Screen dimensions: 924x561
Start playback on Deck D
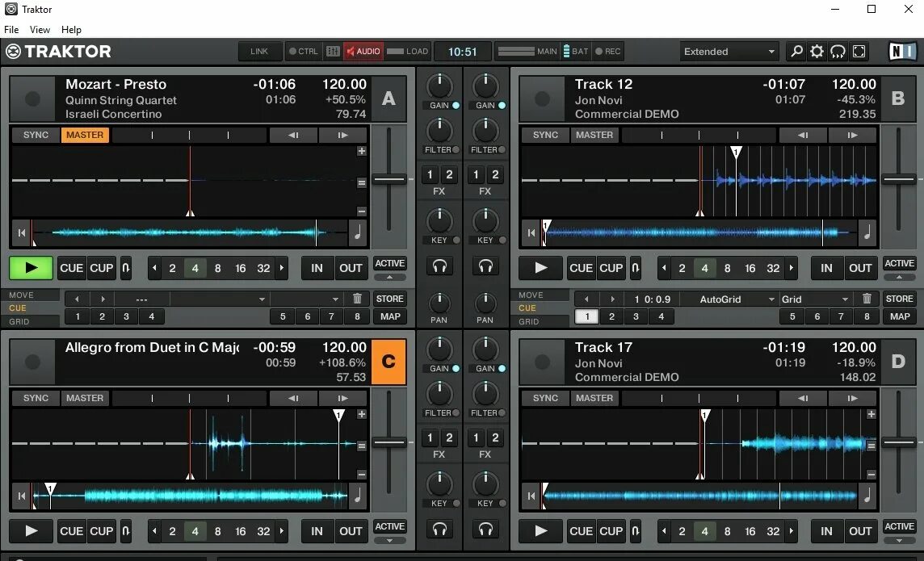tap(540, 531)
